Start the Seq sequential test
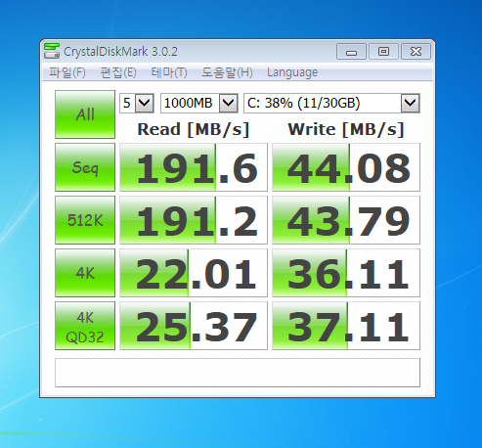The height and width of the screenshot is (448, 482). (x=85, y=167)
